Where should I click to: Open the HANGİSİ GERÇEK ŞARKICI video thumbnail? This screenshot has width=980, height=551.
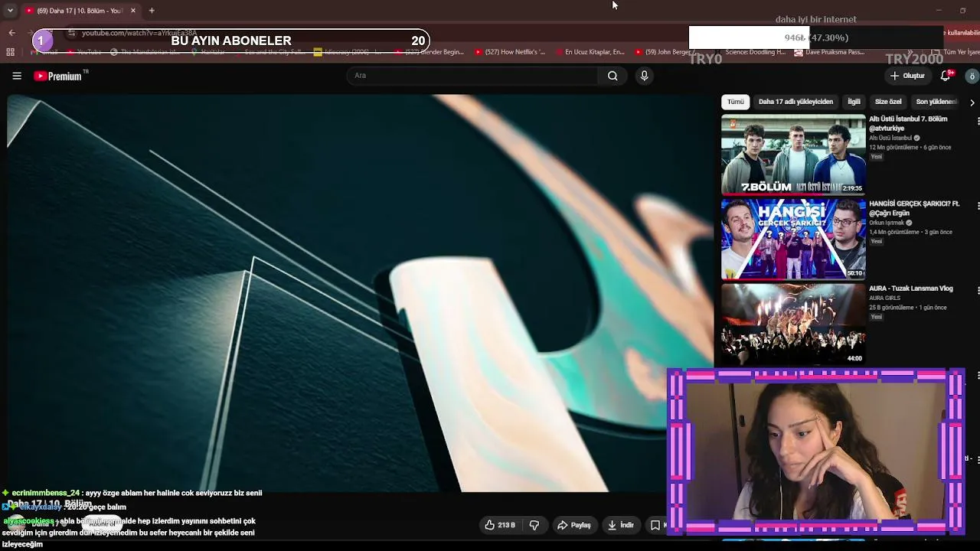(793, 239)
